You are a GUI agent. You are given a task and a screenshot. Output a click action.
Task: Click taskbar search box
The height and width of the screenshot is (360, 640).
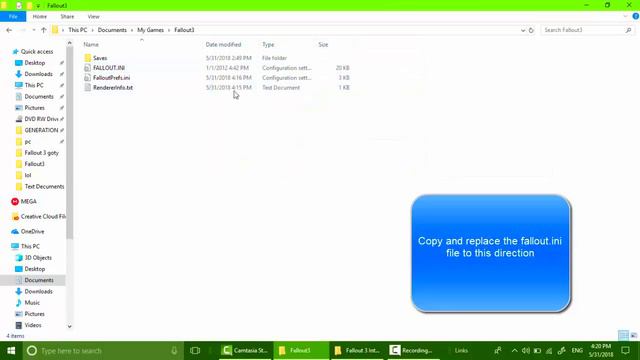click(103, 351)
